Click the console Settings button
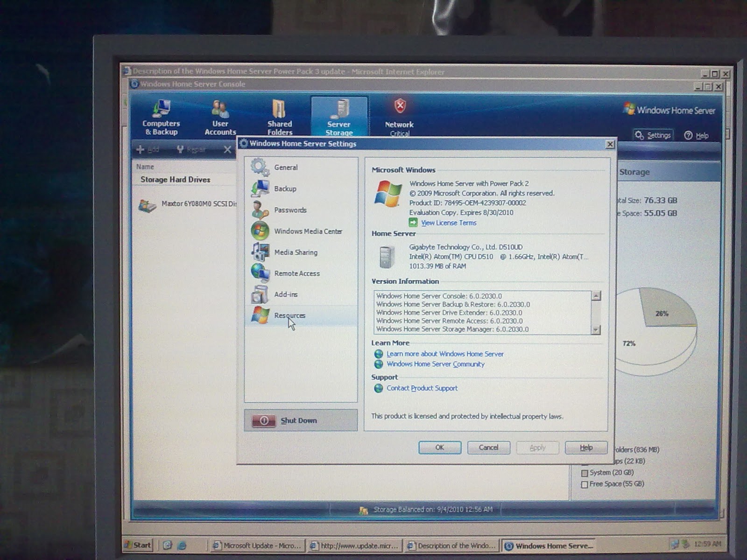The image size is (747, 560). point(653,135)
